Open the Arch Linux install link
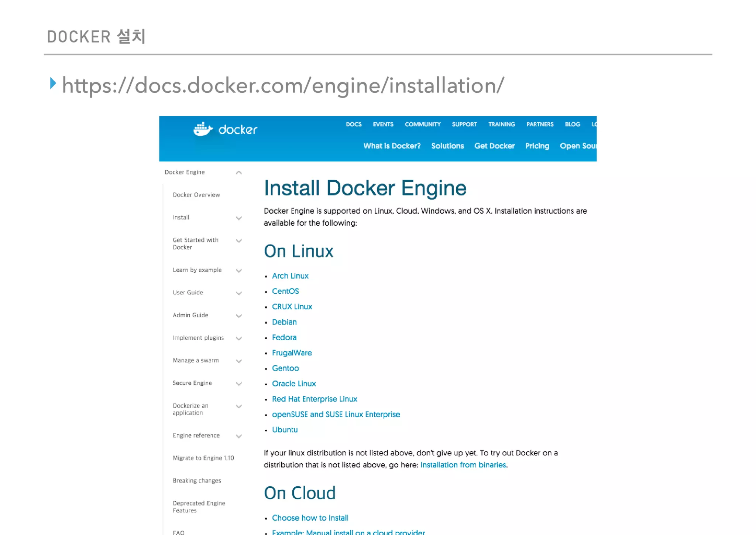Screen dimensions: 756x535 point(290,276)
